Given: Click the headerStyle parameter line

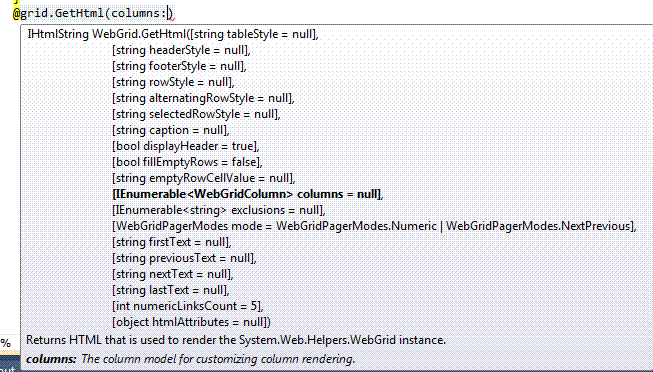Looking at the screenshot, I should [181, 50].
